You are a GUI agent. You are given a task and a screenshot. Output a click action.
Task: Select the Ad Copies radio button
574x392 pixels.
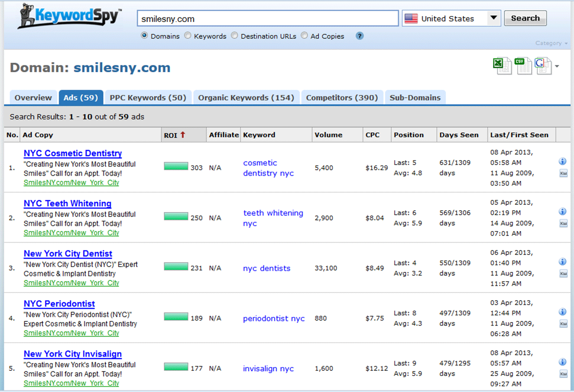click(x=304, y=36)
